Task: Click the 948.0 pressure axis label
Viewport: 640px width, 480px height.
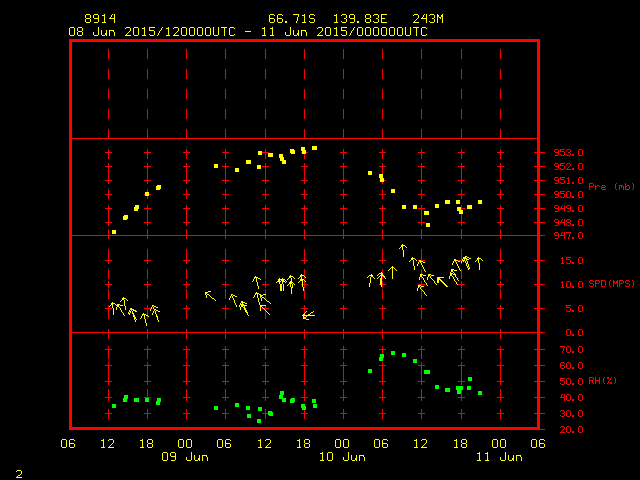Action: click(x=569, y=222)
